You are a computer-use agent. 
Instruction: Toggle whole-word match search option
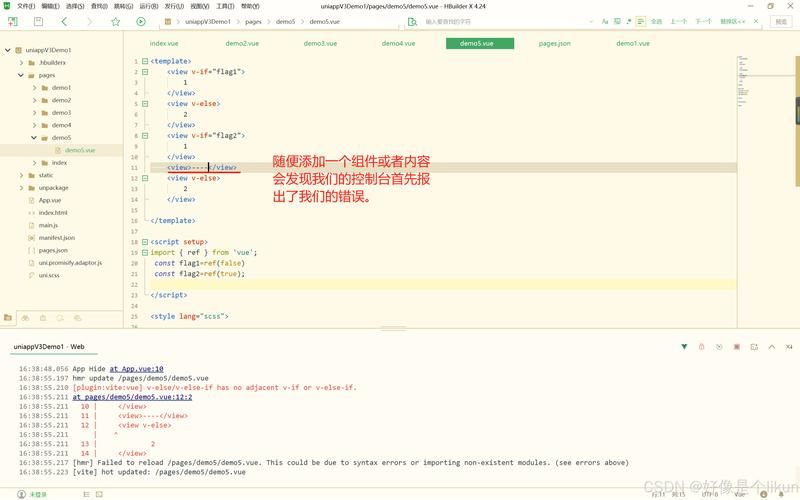click(617, 21)
